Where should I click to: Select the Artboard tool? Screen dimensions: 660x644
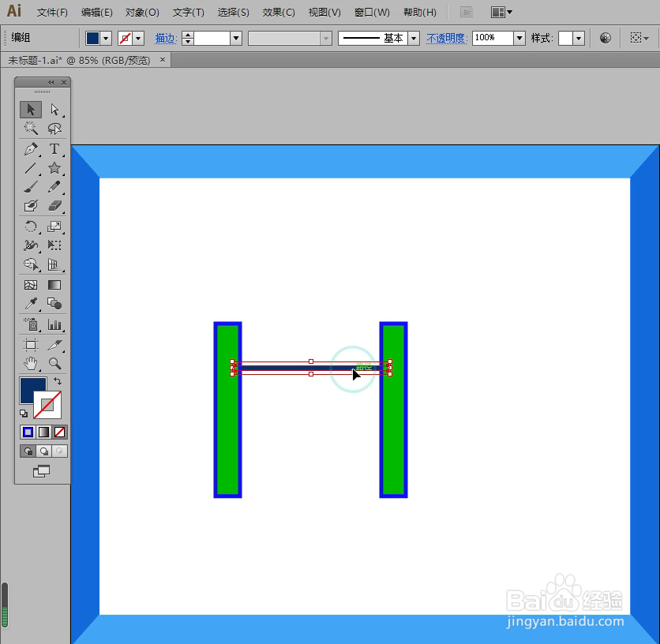[x=31, y=345]
